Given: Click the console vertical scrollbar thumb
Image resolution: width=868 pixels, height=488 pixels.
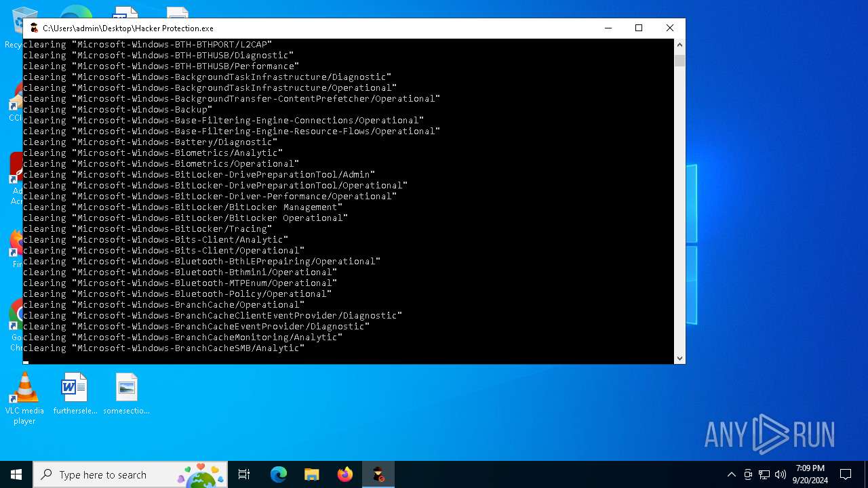Looking at the screenshot, I should (679, 60).
